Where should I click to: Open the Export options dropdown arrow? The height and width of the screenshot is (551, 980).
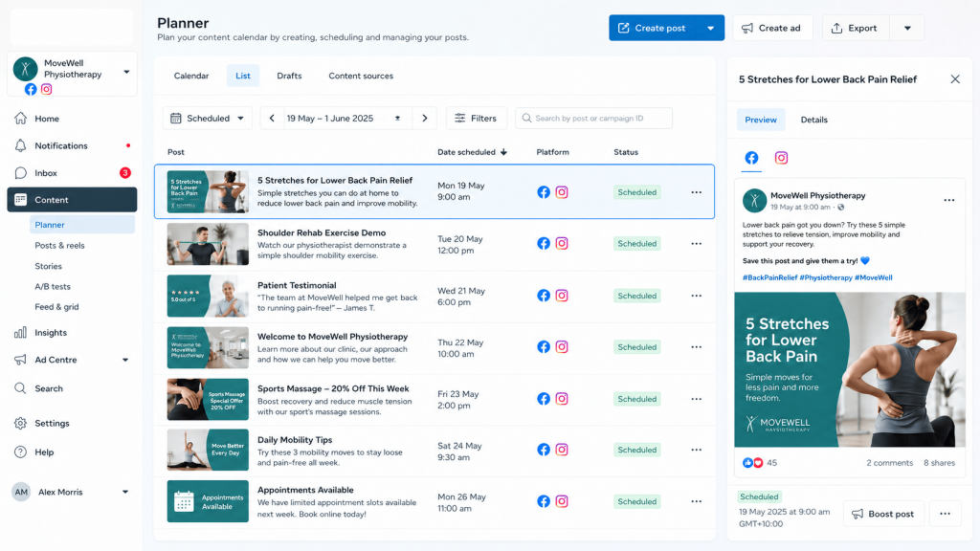coord(907,28)
